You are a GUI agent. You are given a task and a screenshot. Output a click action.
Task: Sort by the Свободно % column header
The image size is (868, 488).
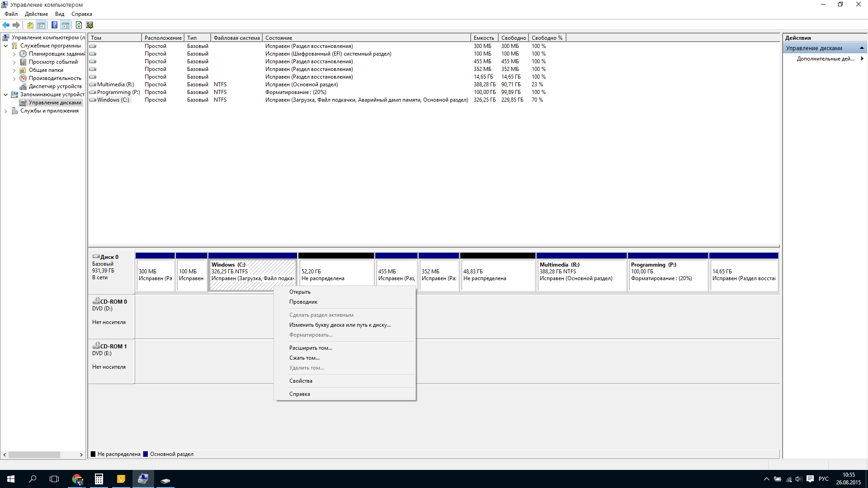click(x=547, y=38)
